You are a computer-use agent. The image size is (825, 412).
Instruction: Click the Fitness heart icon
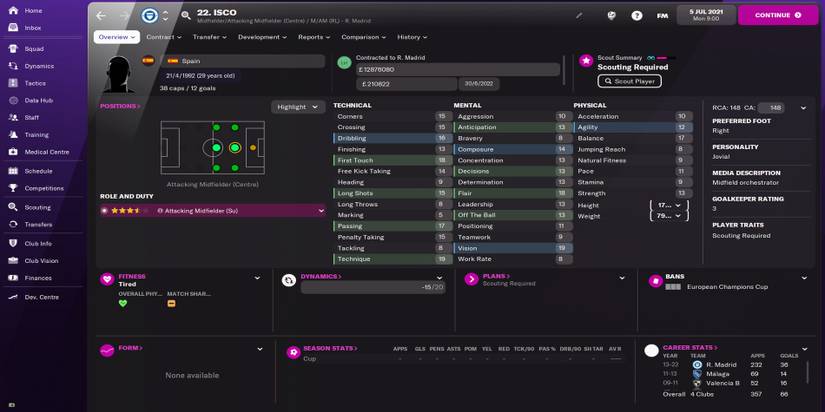pyautogui.click(x=107, y=279)
